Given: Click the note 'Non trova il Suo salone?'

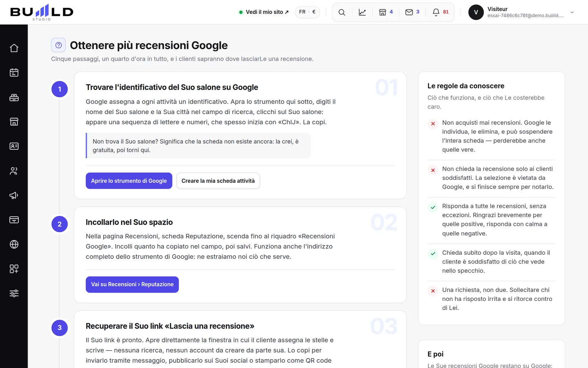Looking at the screenshot, I should click(x=198, y=146).
